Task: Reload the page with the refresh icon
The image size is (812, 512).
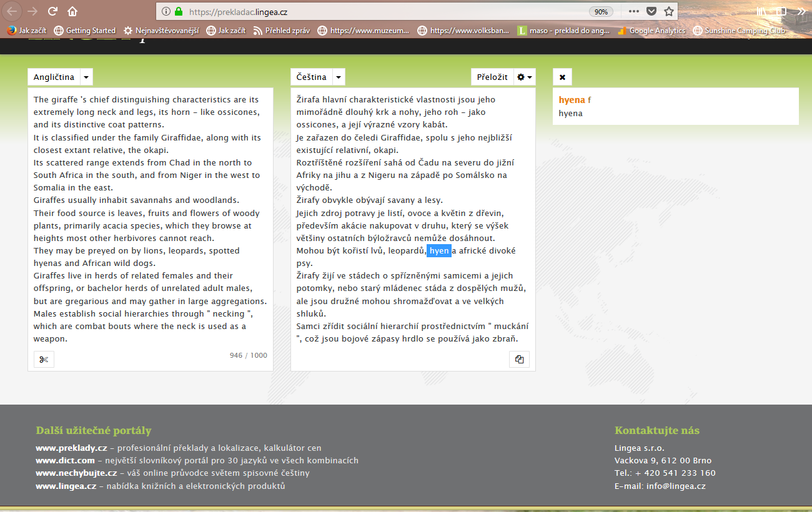Action: [x=52, y=11]
